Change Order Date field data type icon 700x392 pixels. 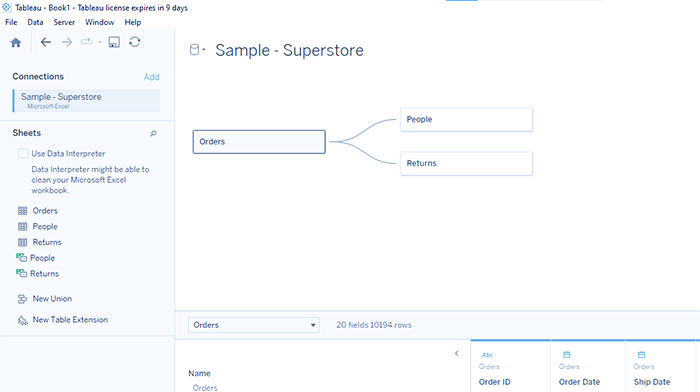pos(567,355)
